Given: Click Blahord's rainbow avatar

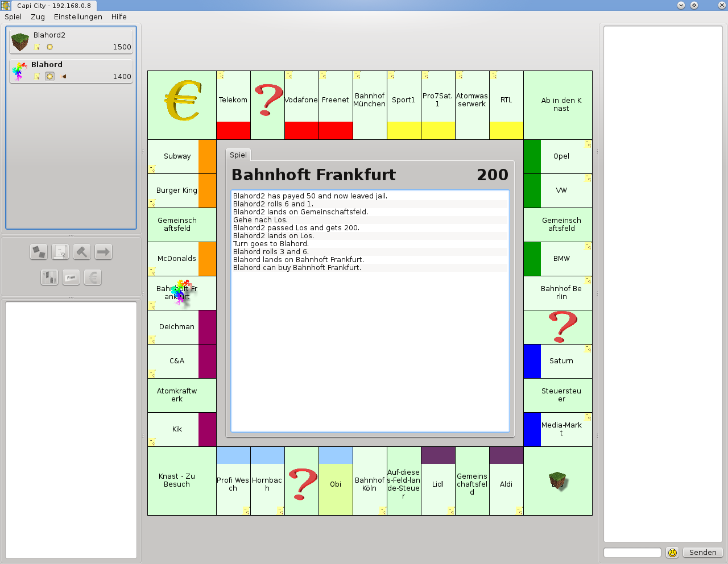Looking at the screenshot, I should (x=20, y=71).
